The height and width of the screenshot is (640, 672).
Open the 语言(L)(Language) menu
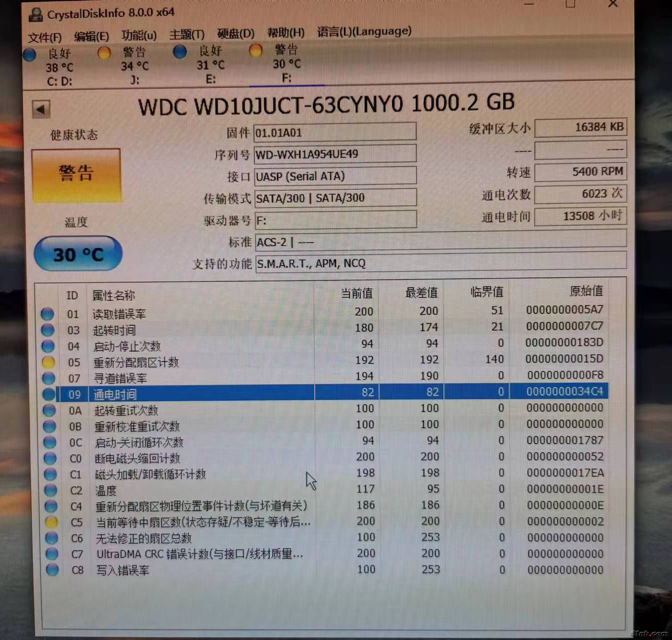(x=364, y=32)
